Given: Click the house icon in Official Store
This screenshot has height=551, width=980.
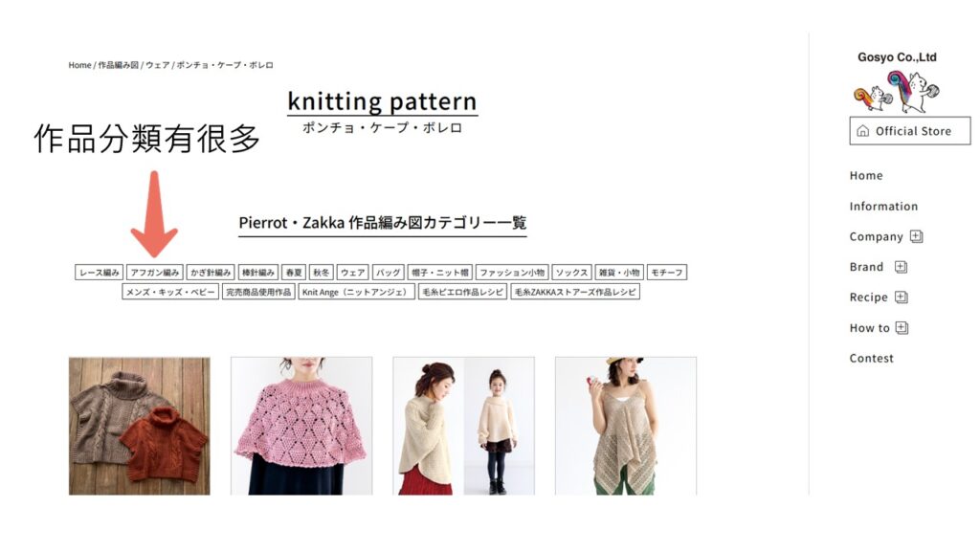Looking at the screenshot, I should (x=863, y=130).
